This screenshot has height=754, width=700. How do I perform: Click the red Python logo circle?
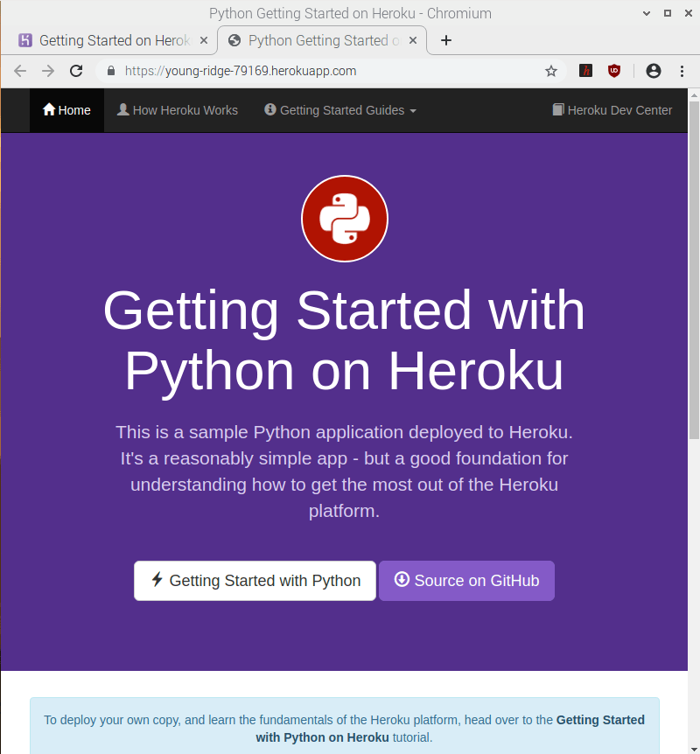(345, 219)
